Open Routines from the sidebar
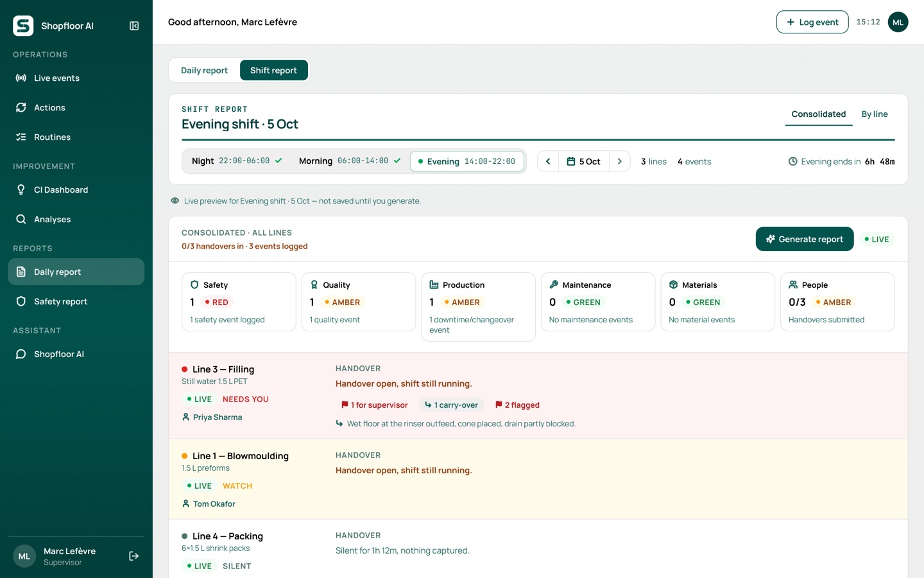This screenshot has height=578, width=924. click(76, 137)
